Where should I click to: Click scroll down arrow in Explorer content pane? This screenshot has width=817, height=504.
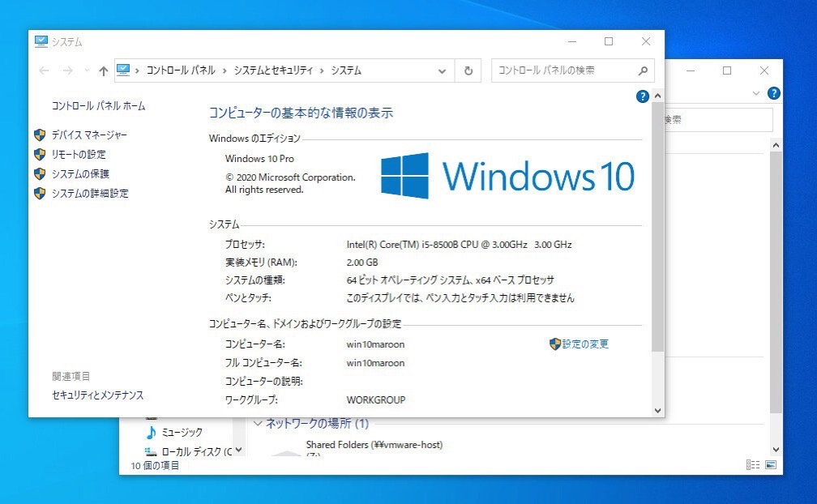click(776, 450)
